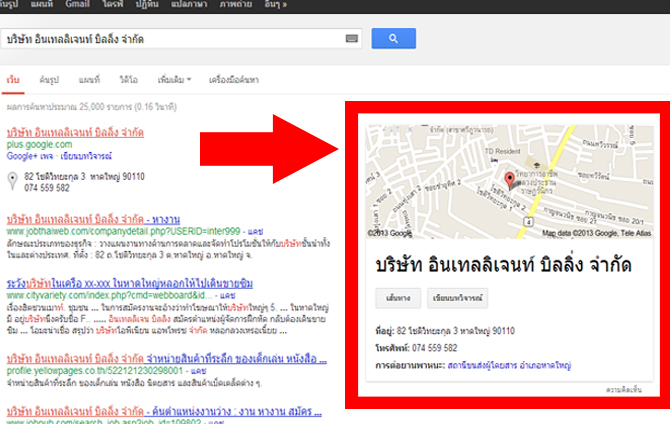Open แปลภาษา (Translate) in the top bar

189,4
